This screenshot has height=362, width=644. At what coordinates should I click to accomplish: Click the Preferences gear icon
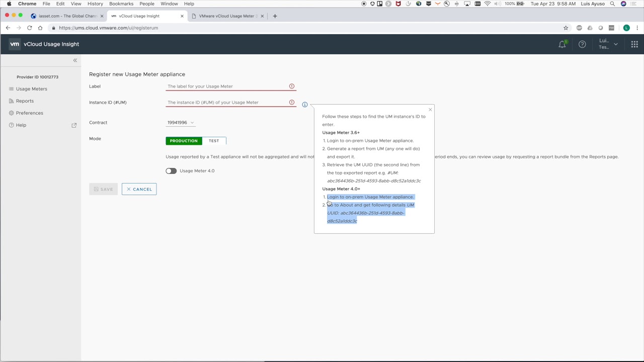pos(11,113)
